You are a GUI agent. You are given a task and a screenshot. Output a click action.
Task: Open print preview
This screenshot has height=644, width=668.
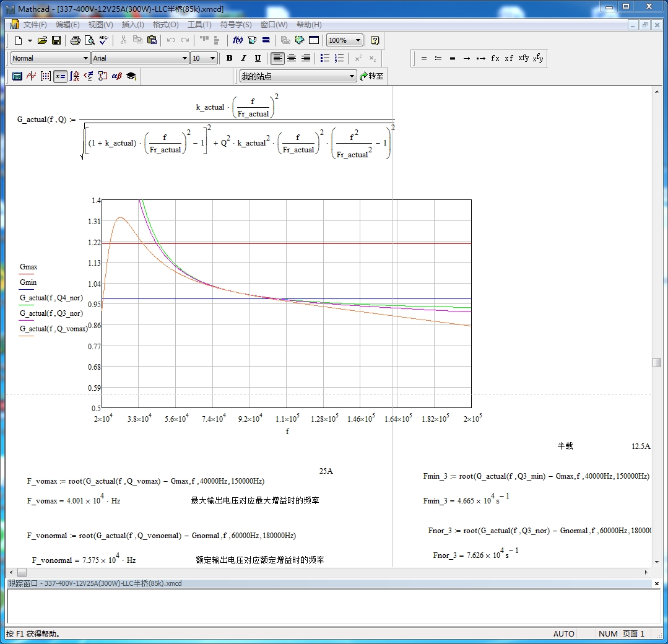pos(90,40)
